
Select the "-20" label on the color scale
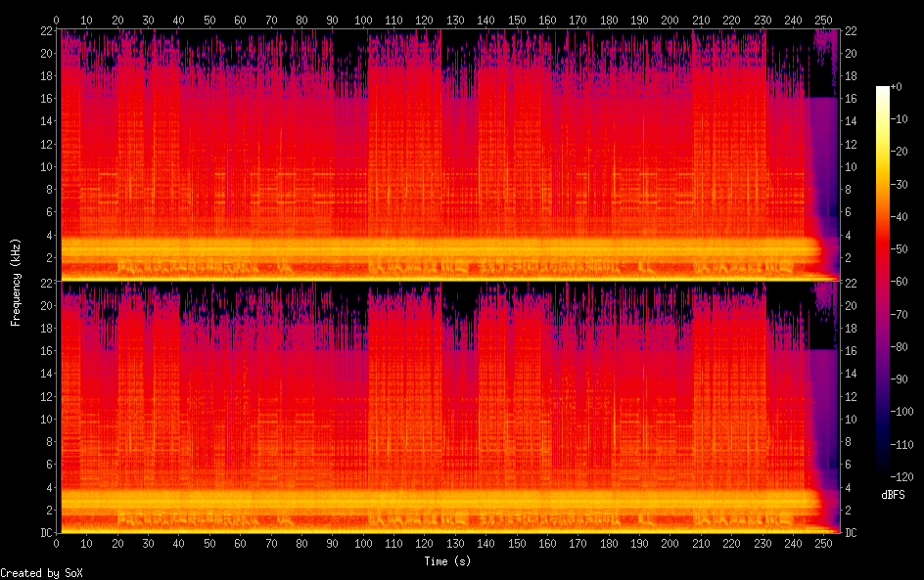point(900,152)
